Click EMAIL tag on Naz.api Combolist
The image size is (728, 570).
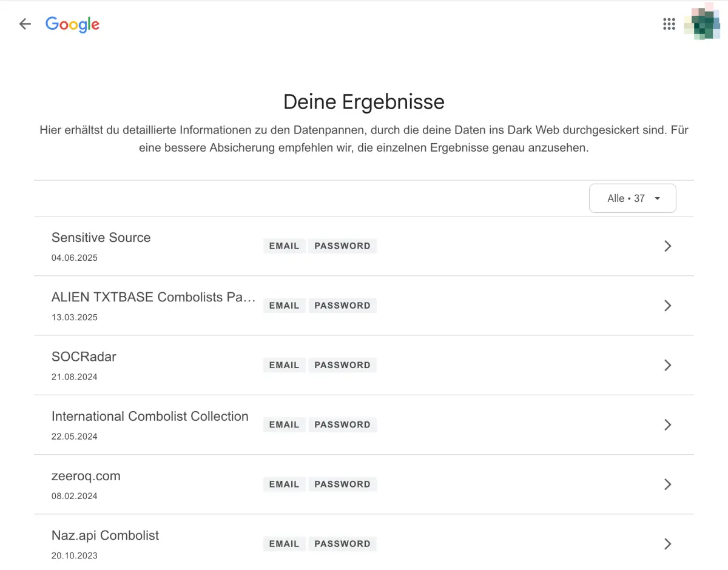click(x=284, y=544)
